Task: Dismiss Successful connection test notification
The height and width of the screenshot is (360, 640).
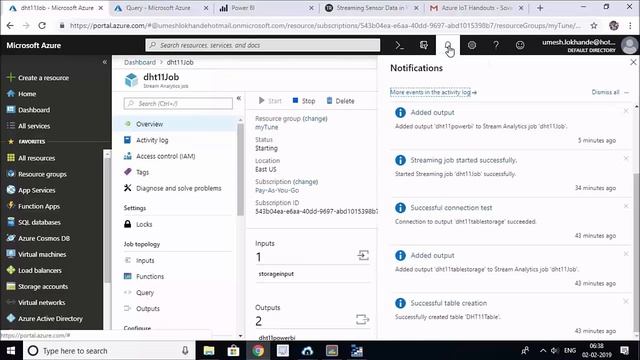Action: [626, 206]
